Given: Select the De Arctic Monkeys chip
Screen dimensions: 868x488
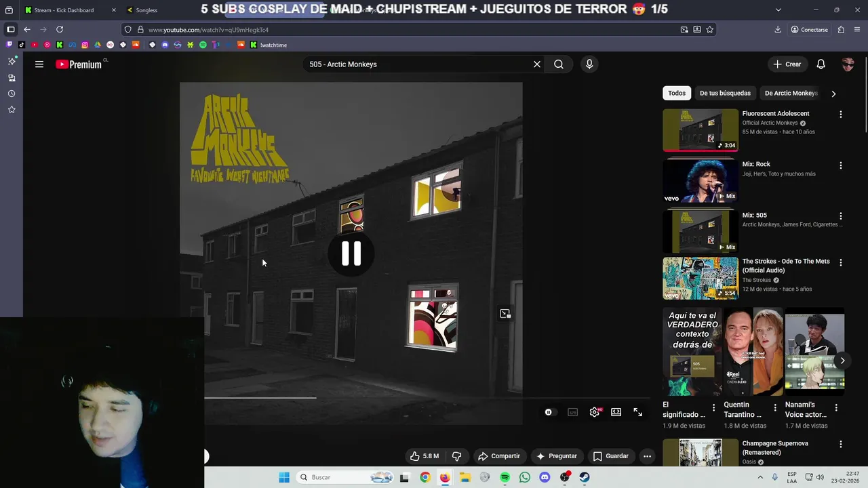Looking at the screenshot, I should [791, 94].
